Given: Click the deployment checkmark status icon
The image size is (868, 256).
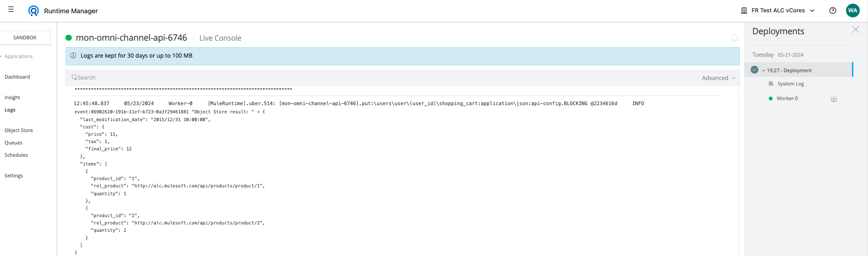Looking at the screenshot, I should 755,70.
